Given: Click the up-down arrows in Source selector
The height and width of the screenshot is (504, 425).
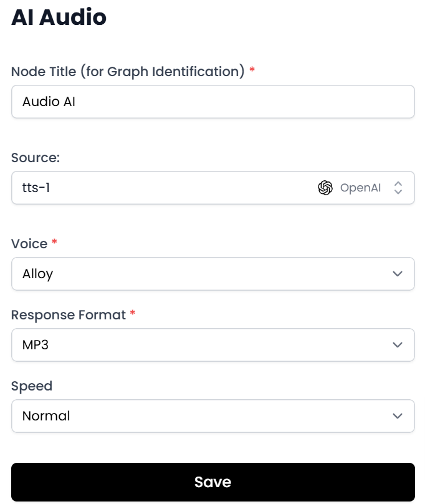Looking at the screenshot, I should 398,188.
